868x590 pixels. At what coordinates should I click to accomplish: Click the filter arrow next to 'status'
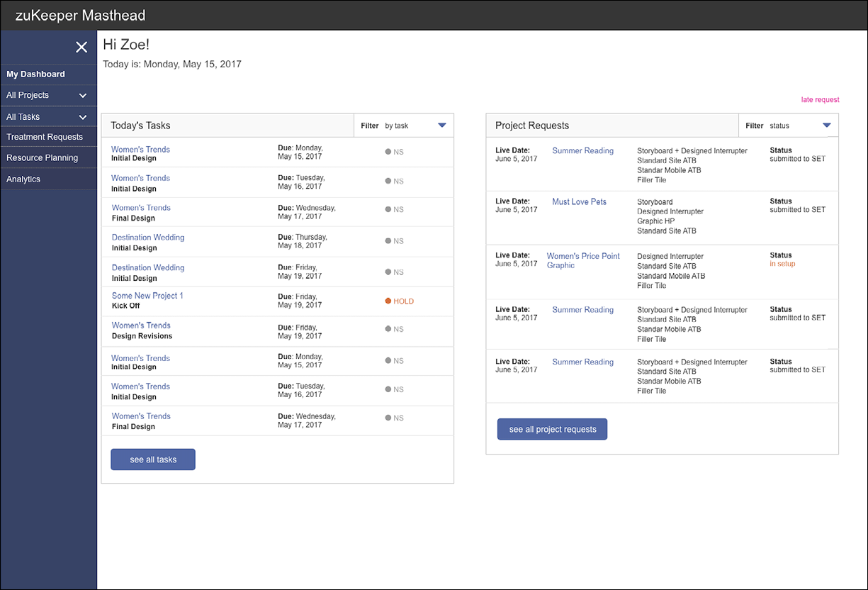826,124
